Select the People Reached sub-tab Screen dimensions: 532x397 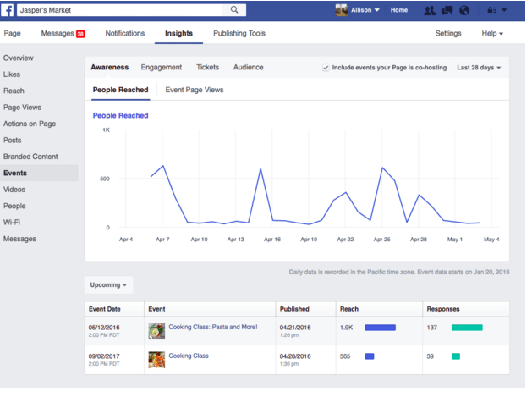pos(120,90)
